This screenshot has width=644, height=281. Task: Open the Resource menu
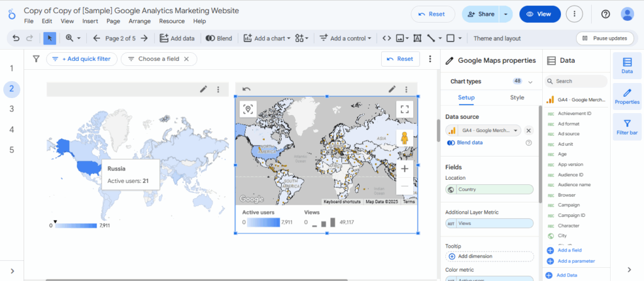[172, 21]
